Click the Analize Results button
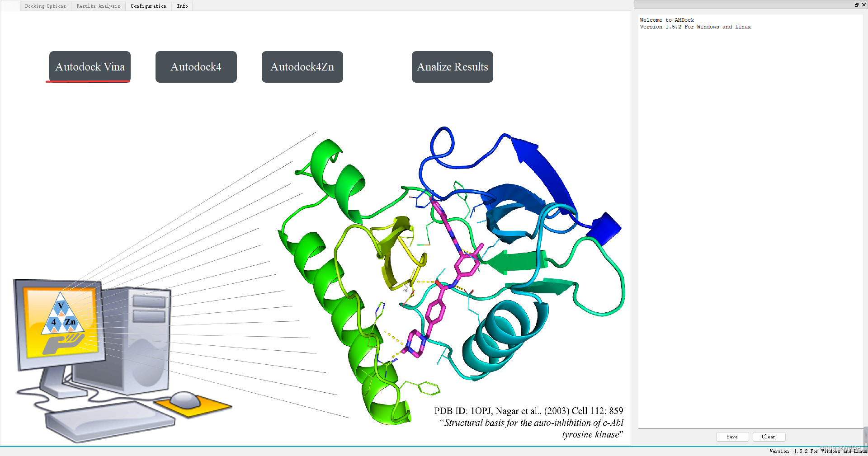 [453, 67]
